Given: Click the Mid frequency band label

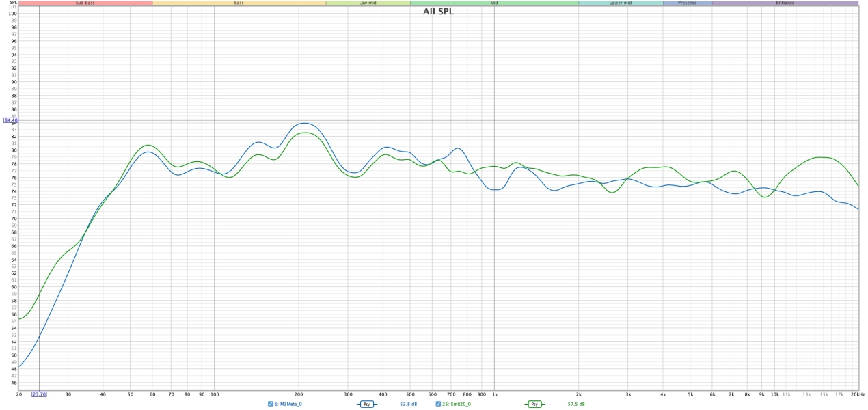Looking at the screenshot, I should (494, 3).
